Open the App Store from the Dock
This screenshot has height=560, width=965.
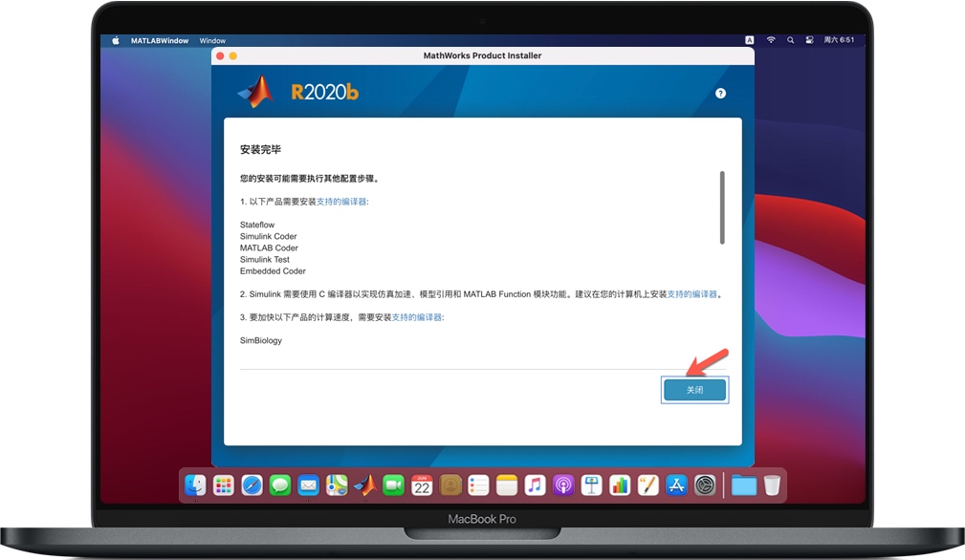pos(674,485)
